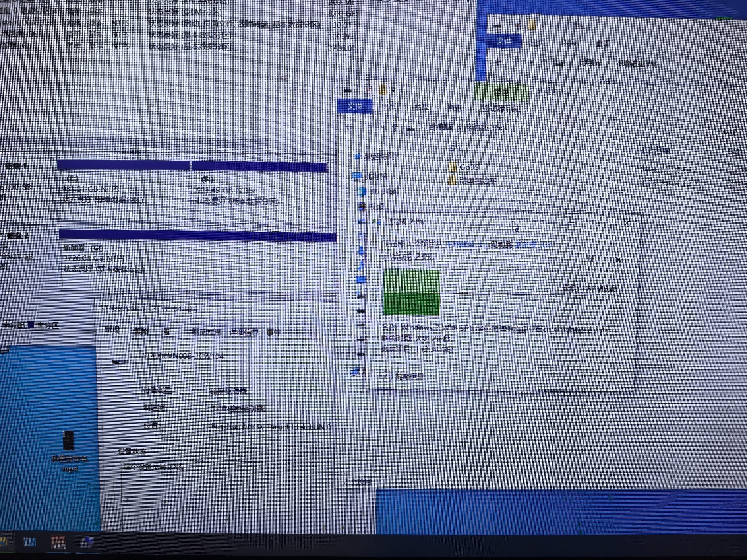Select the (E:) partition in Disk Management
The height and width of the screenshot is (560, 747).
pyautogui.click(x=124, y=192)
